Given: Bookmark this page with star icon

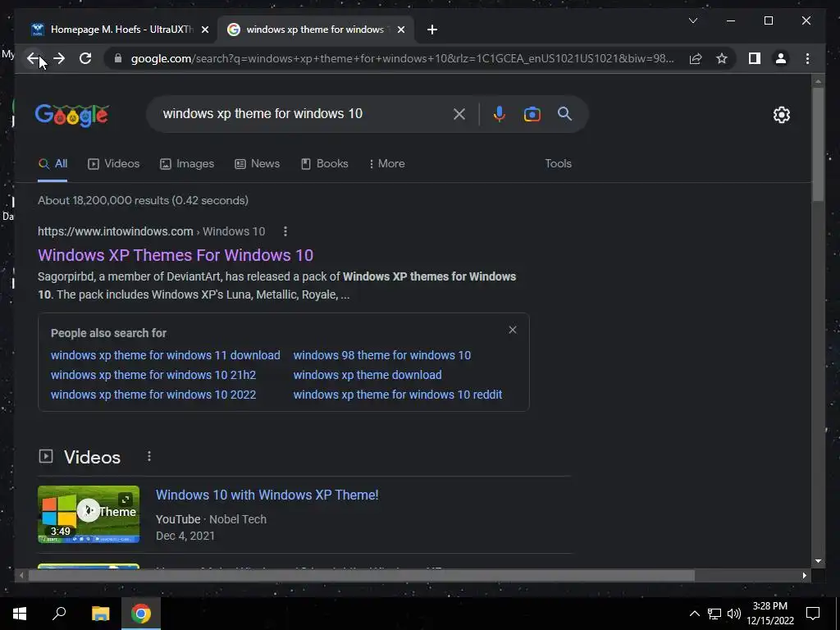Looking at the screenshot, I should [x=722, y=58].
